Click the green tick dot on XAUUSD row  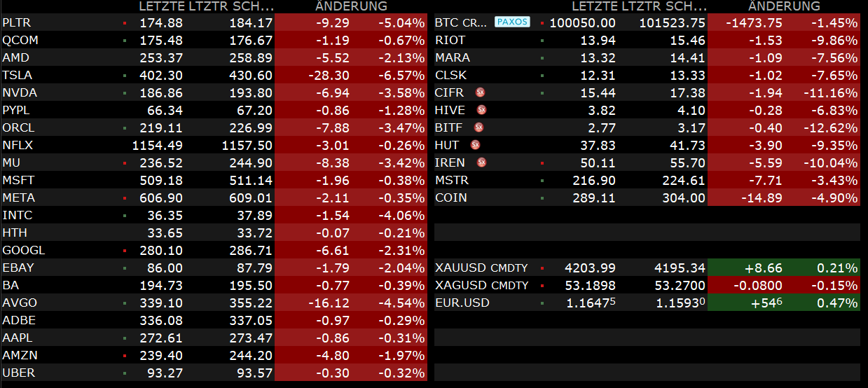click(x=543, y=268)
